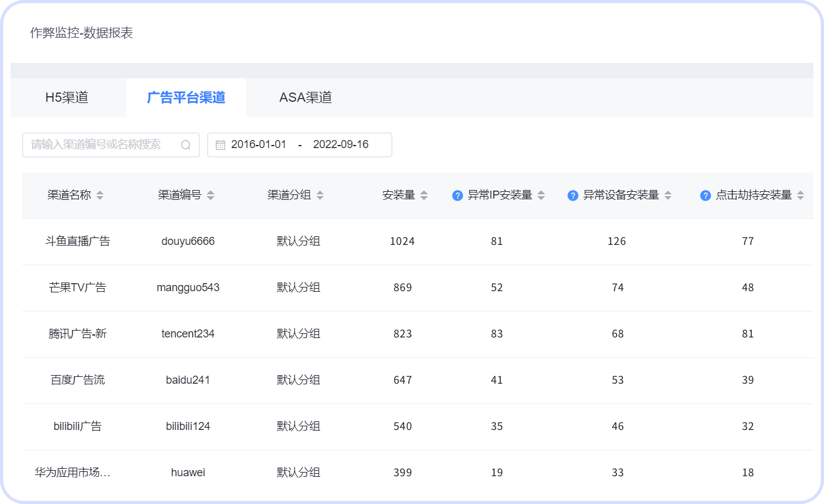Sort by 点击劫持安装量 column arrows

click(801, 196)
